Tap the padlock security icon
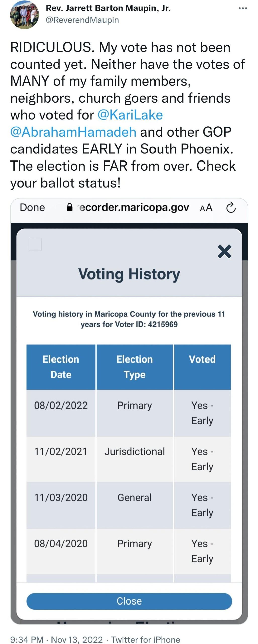Screen dimensions: 258x644 (69, 208)
